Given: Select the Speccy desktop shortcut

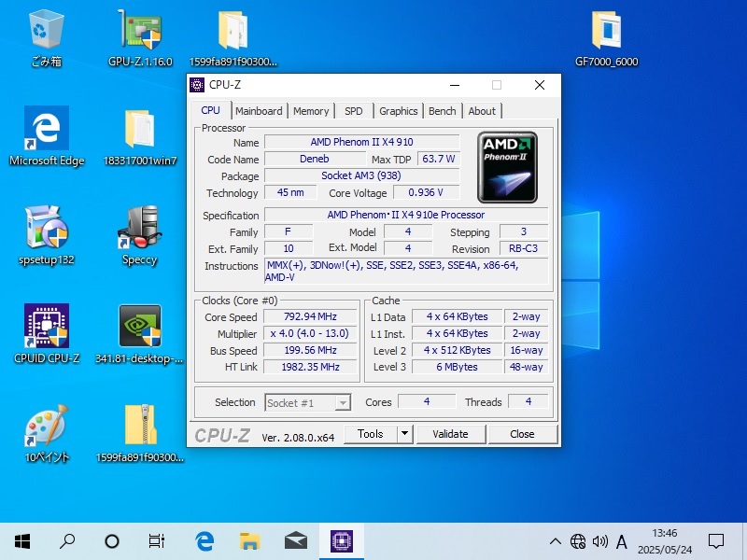Looking at the screenshot, I should pos(139,235).
